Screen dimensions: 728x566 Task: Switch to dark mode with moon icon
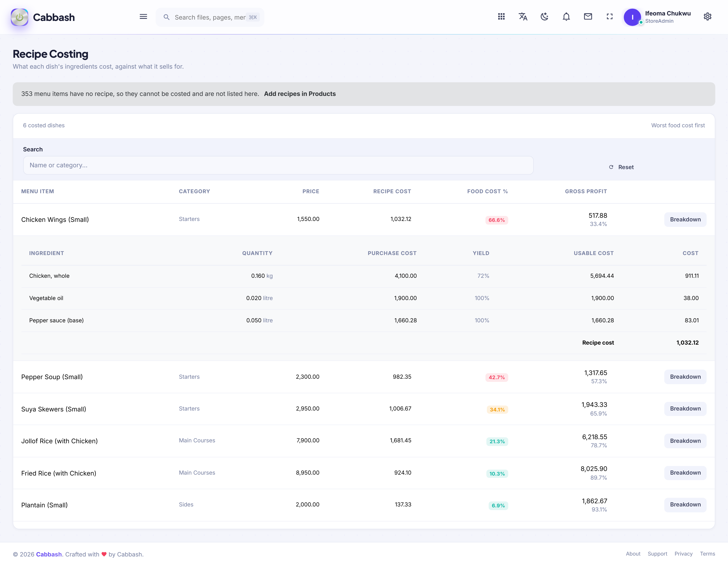(545, 17)
